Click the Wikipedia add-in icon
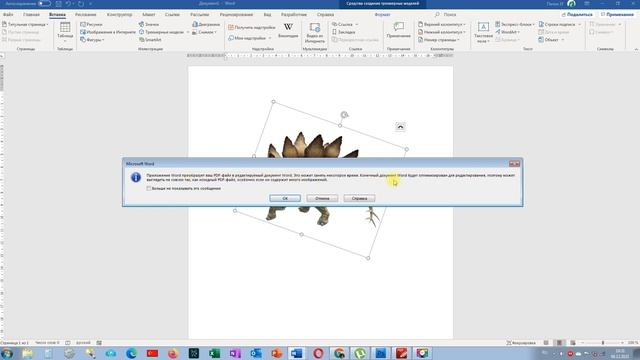This screenshot has width=640, height=360. coord(288,30)
